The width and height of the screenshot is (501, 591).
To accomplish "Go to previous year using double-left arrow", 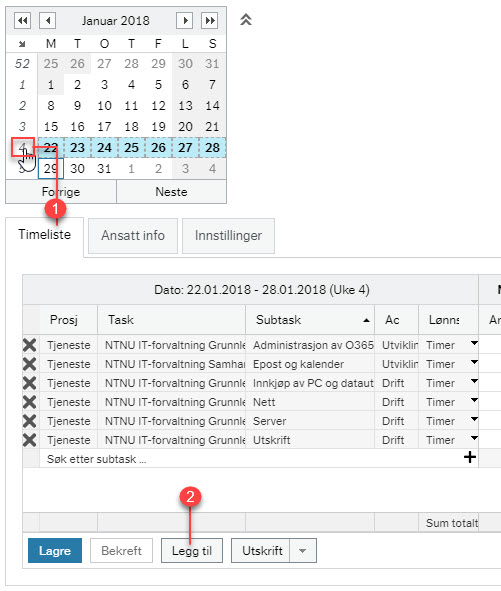I will click(x=23, y=20).
